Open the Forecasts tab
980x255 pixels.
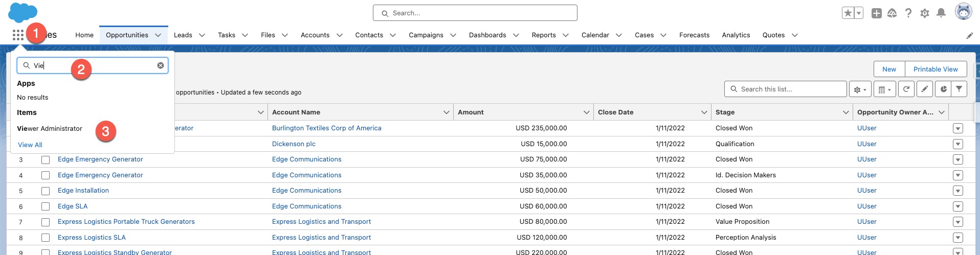click(x=694, y=35)
